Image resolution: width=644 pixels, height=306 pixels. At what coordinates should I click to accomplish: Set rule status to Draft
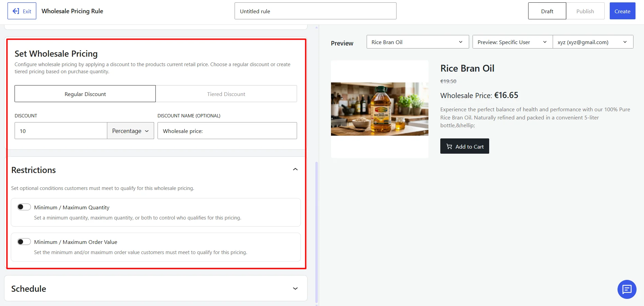(x=547, y=11)
